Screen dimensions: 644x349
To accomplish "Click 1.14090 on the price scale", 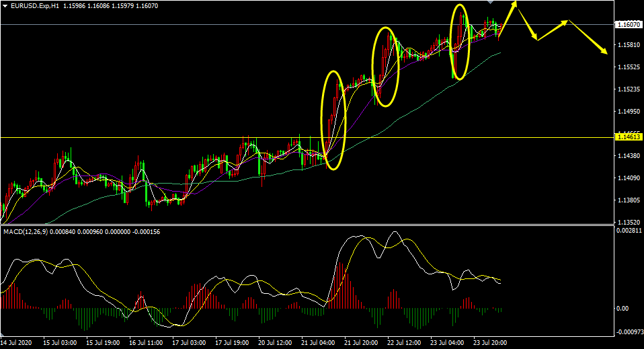I will tap(629, 178).
